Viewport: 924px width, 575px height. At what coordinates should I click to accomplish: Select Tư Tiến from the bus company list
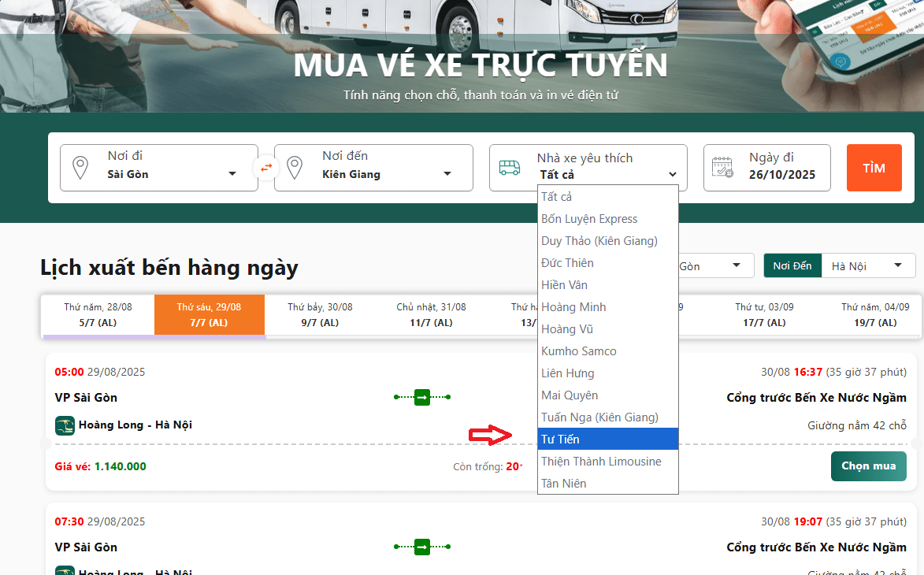coord(607,440)
